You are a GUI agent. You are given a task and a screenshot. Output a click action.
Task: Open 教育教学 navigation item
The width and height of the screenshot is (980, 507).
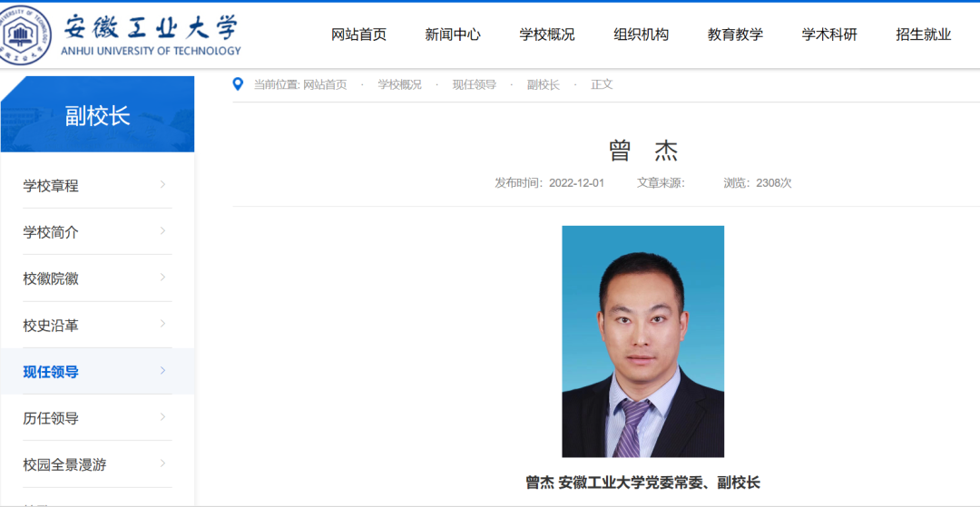pyautogui.click(x=735, y=35)
